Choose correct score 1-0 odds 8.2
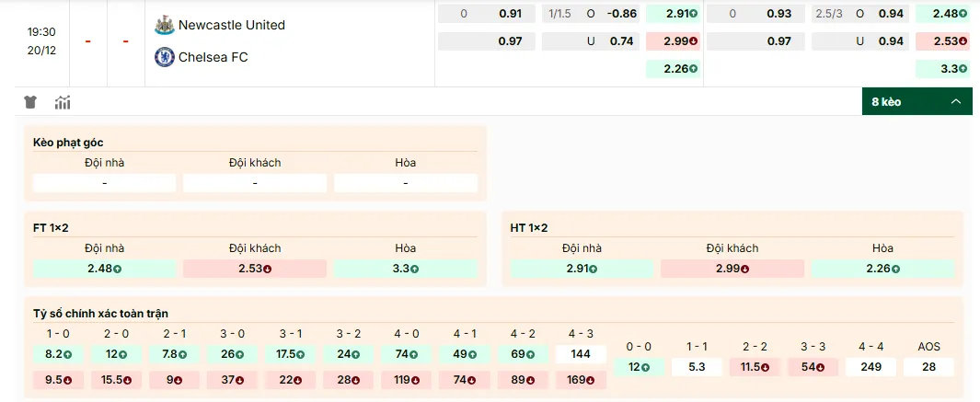This screenshot has height=402, width=980. (58, 353)
